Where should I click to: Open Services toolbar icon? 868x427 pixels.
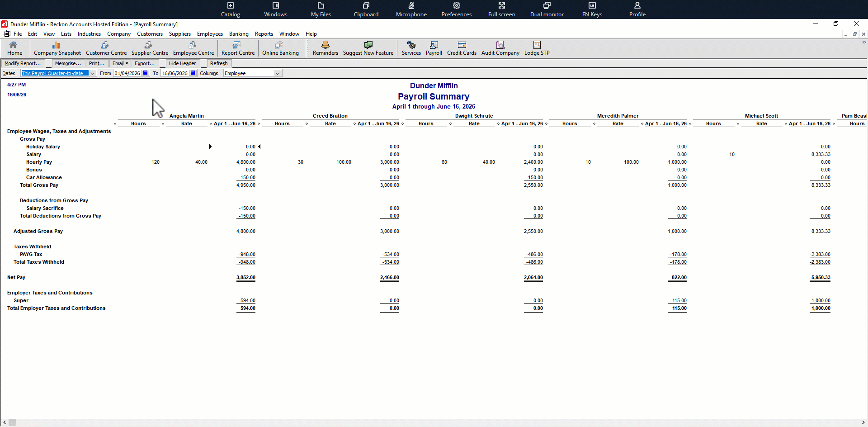pos(411,48)
